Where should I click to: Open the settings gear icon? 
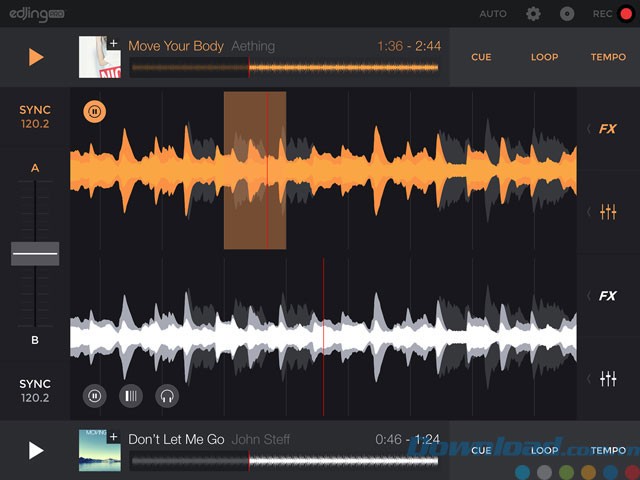[533, 14]
